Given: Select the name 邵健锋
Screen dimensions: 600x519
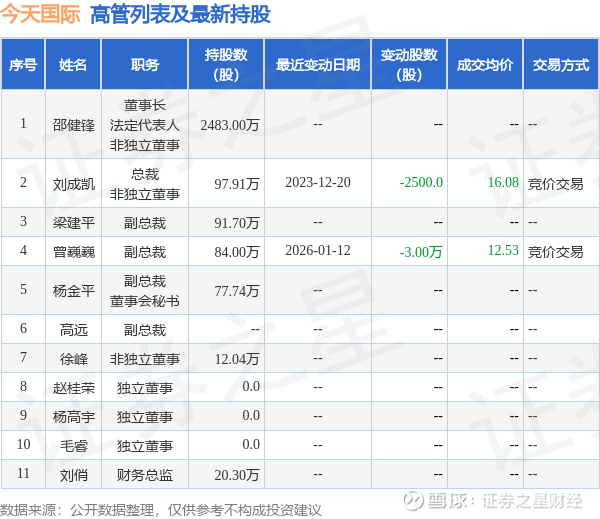Looking at the screenshot, I should click(73, 125).
